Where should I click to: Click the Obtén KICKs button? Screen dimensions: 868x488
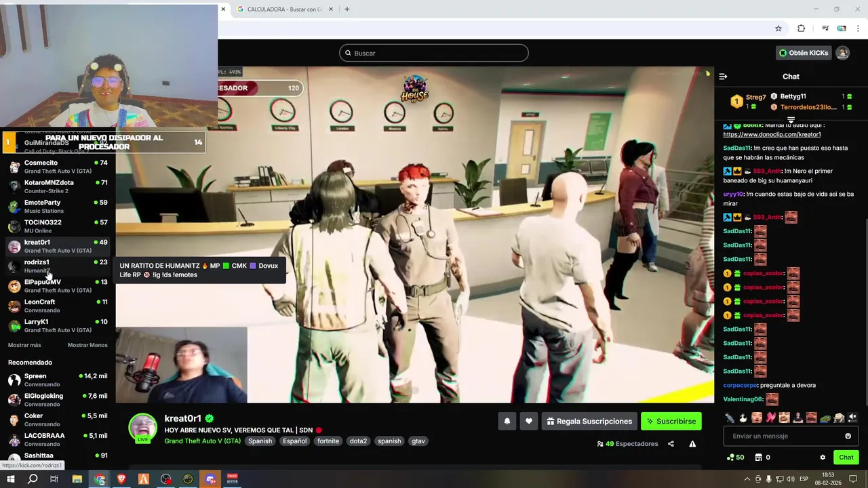click(804, 53)
